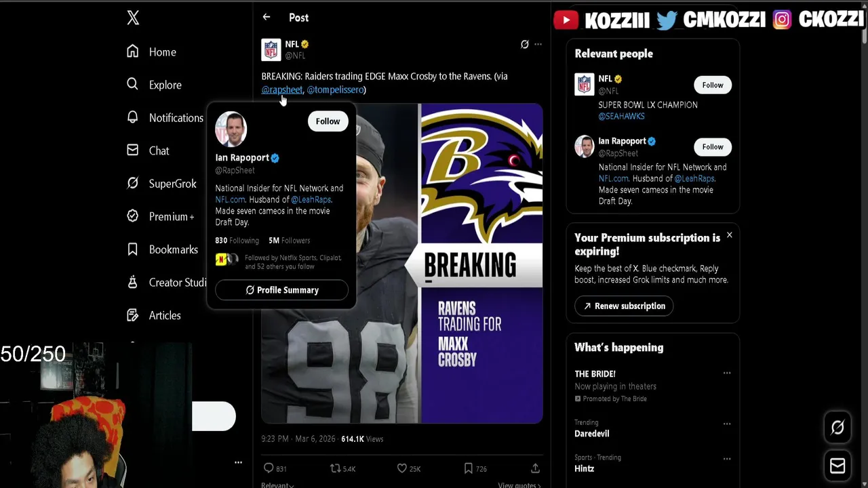
Task: Click the account more options dots
Action: 238,462
